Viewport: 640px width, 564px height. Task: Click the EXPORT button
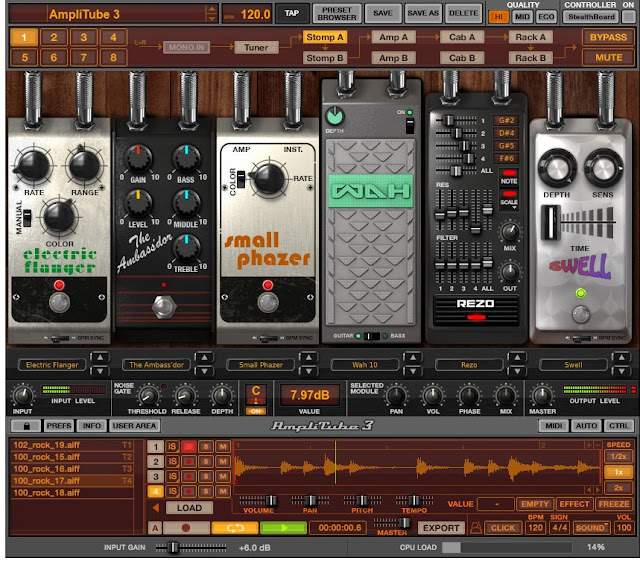[x=441, y=528]
